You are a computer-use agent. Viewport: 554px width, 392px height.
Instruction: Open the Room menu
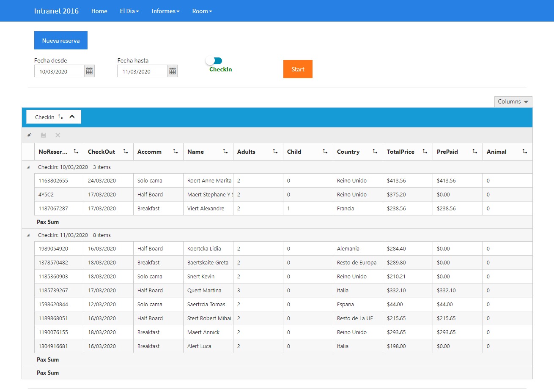click(202, 11)
